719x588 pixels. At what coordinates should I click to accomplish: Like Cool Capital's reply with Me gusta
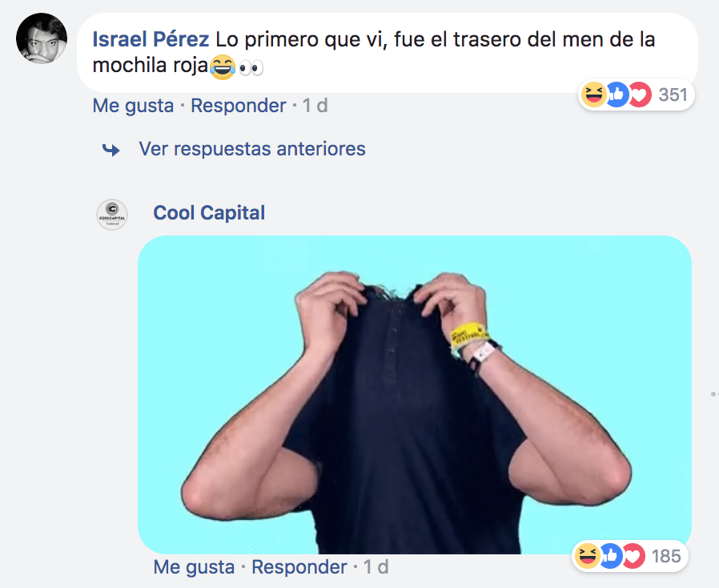[x=194, y=567]
